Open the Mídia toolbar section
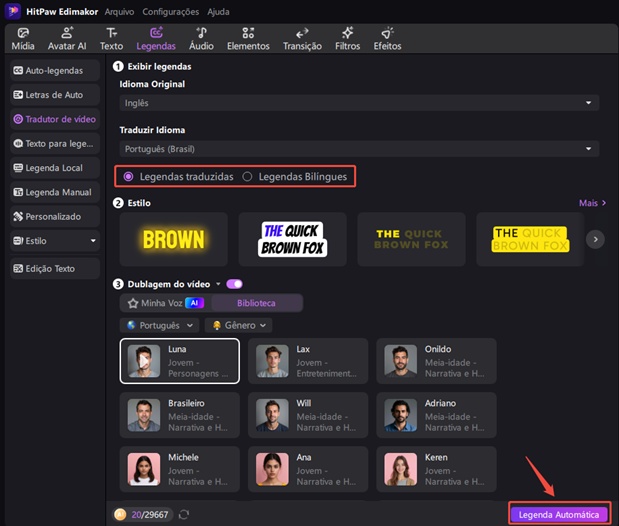The image size is (619, 526). [x=22, y=39]
